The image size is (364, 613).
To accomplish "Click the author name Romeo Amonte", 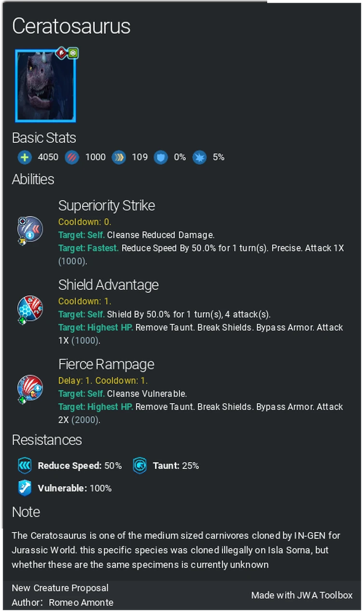I will pyautogui.click(x=81, y=602).
